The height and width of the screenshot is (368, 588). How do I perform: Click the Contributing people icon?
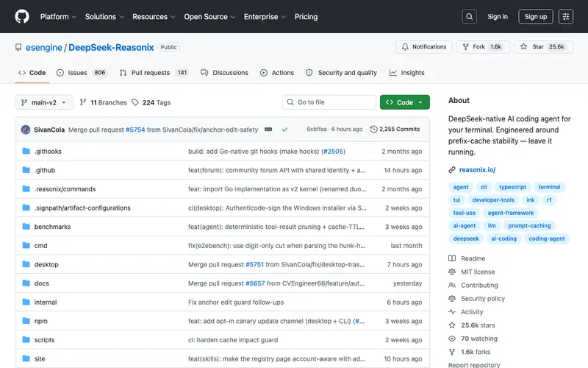pyautogui.click(x=452, y=285)
